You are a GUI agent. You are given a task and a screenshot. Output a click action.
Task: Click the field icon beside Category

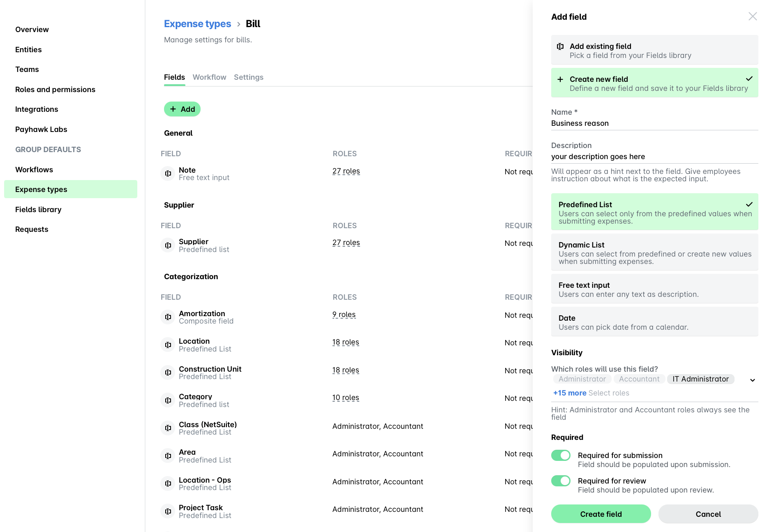coord(168,400)
